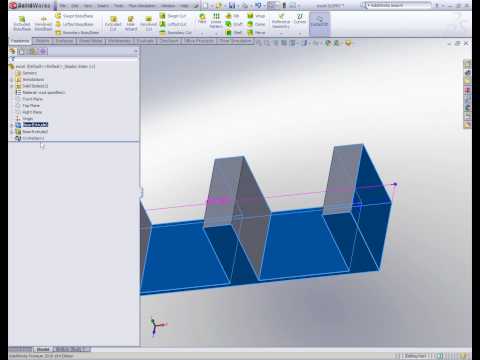Select the Boundary Cut command
Viewport: 480px width, 360px height.
176,33
